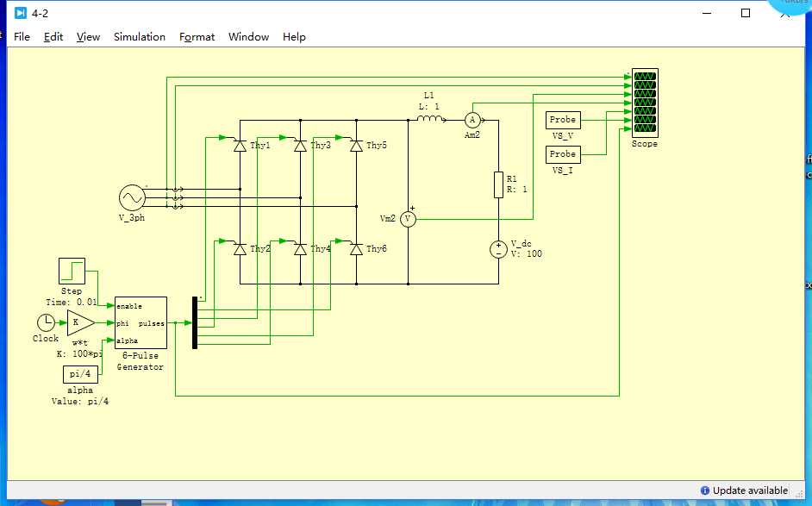Select the Thy1 thyristor
Viewport: 812px width, 506px height.
click(x=240, y=146)
